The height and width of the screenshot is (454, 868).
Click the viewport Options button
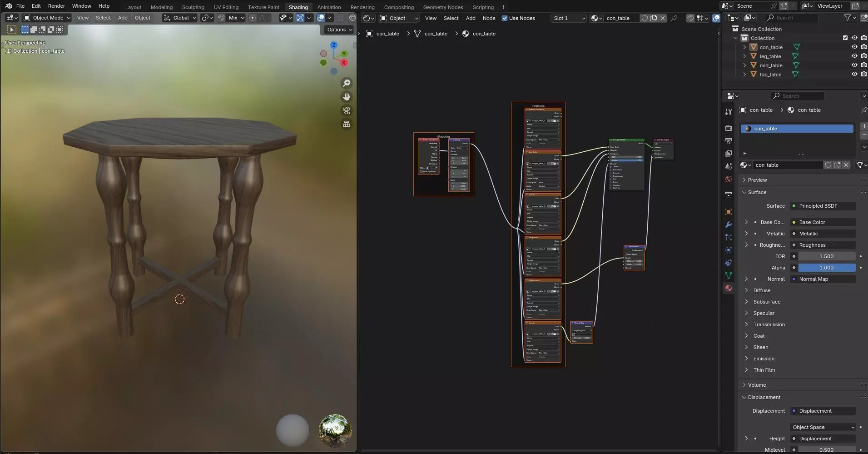click(x=339, y=30)
